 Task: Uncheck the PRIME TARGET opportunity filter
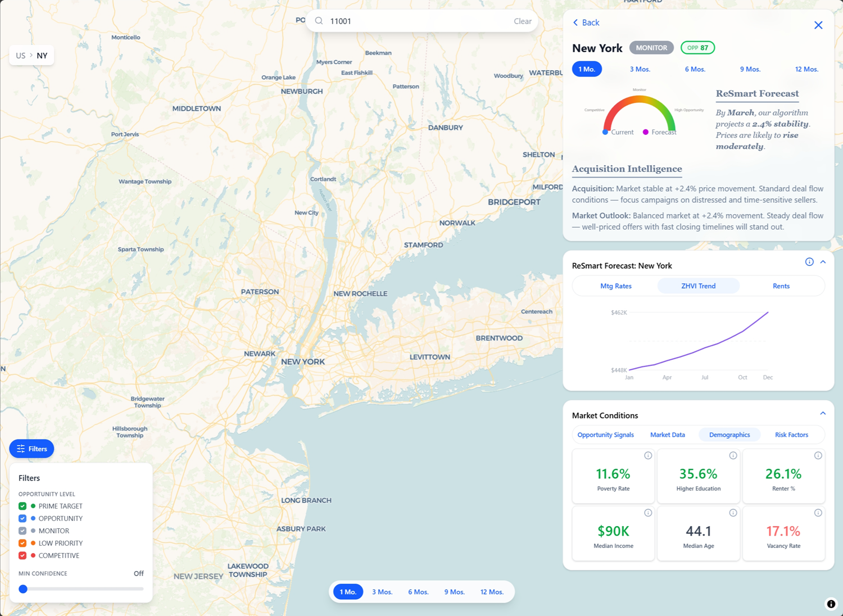coord(22,506)
